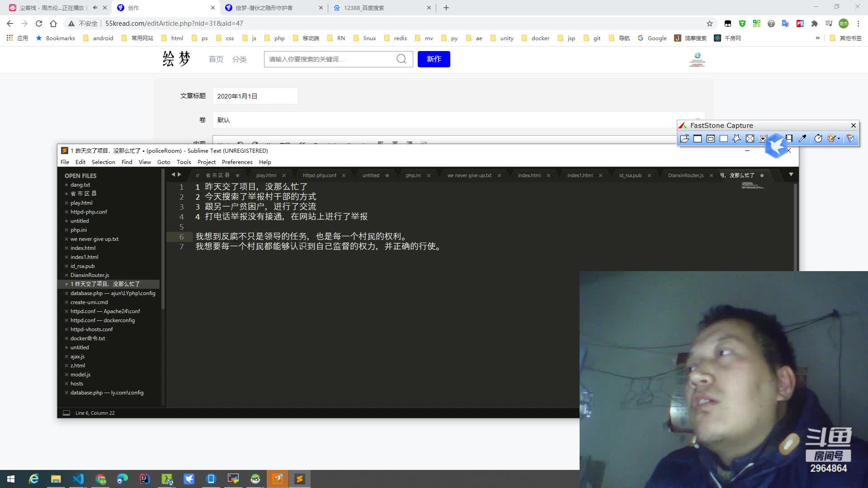Click the browser Reload button
Screen dimensions: 868x488
click(39, 23)
